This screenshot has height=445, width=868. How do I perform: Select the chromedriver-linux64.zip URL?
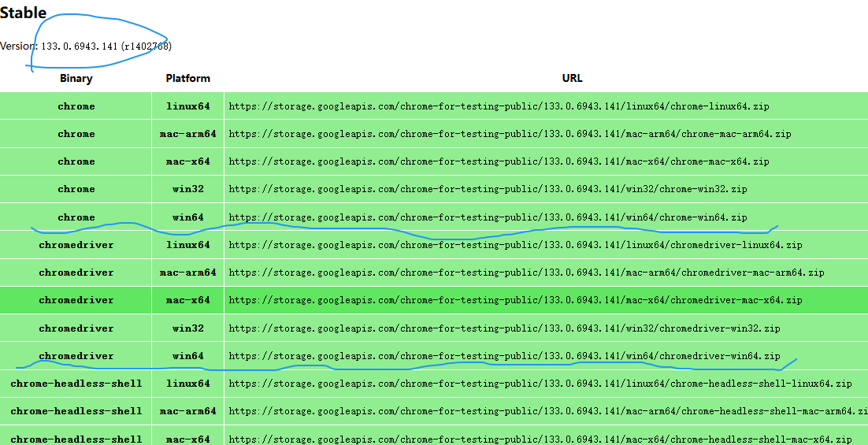(x=515, y=245)
